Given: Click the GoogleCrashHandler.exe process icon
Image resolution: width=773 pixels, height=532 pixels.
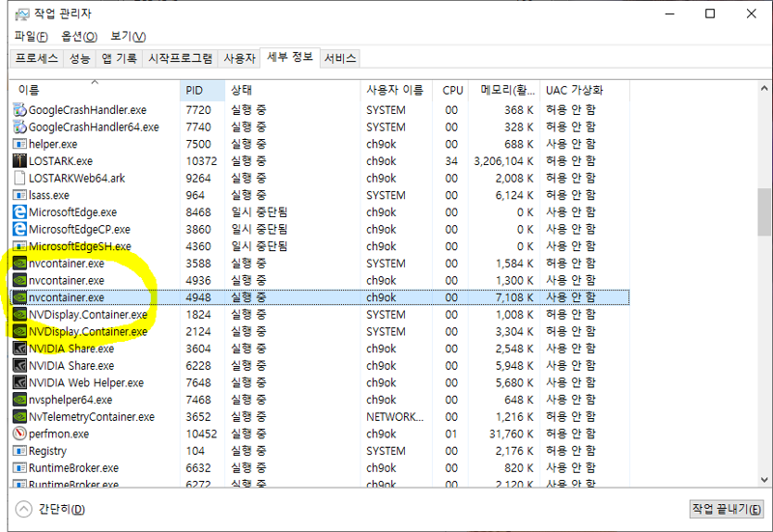Looking at the screenshot, I should click(19, 110).
